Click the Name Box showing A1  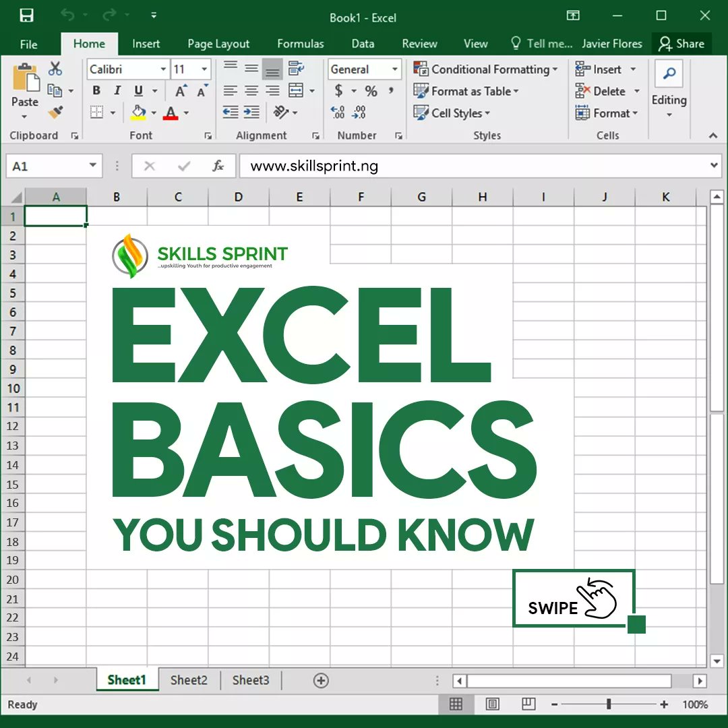tap(54, 166)
